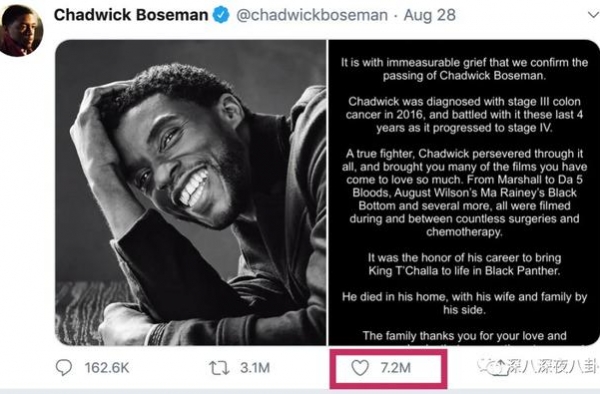This screenshot has height=394, width=600.
Task: Click the reply speech bubble icon
Action: click(x=64, y=368)
